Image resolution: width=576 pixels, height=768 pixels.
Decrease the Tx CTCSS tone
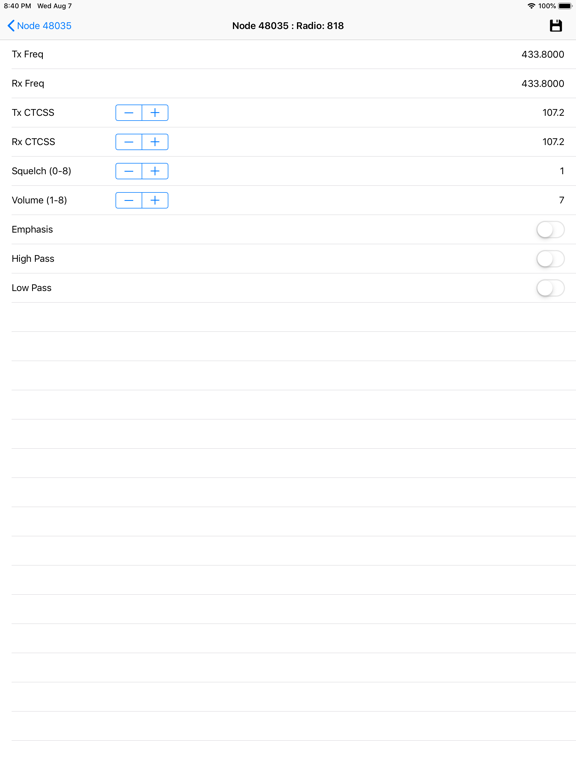[129, 113]
